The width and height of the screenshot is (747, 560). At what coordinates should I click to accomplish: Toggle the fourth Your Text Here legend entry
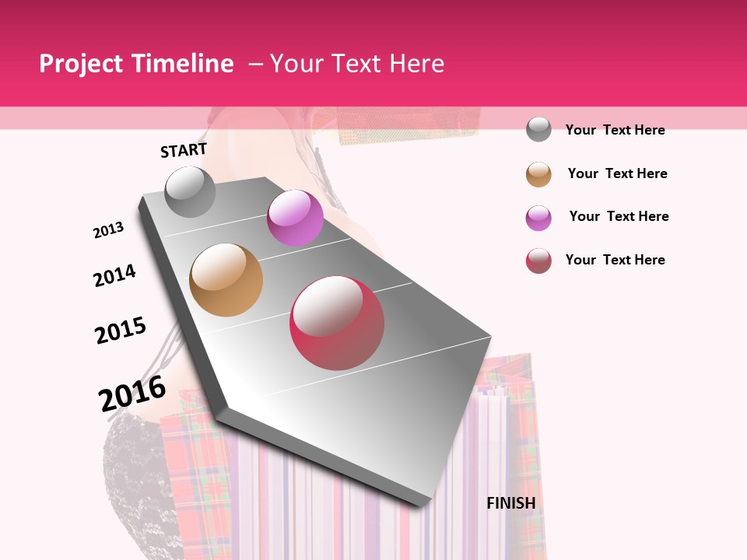[615, 260]
